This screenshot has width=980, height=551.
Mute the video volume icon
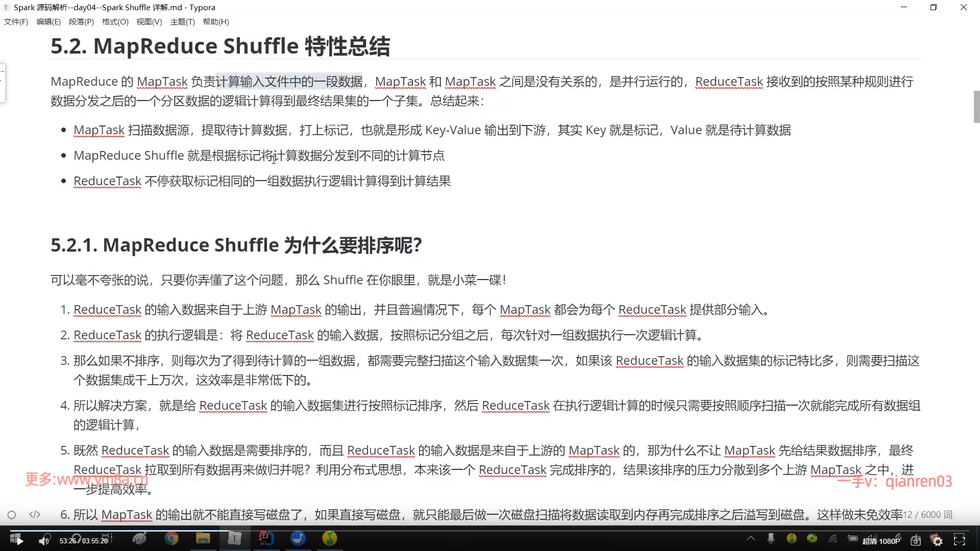point(44,540)
